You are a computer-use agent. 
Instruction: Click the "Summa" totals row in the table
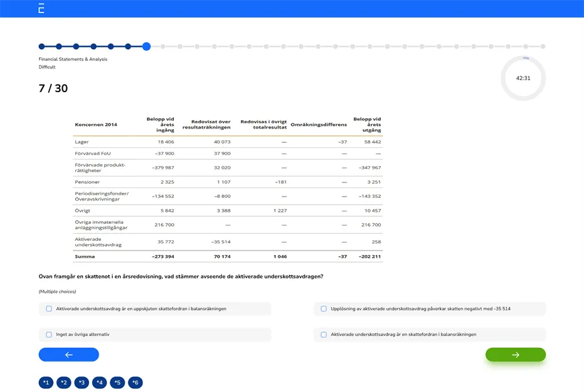(x=84, y=256)
